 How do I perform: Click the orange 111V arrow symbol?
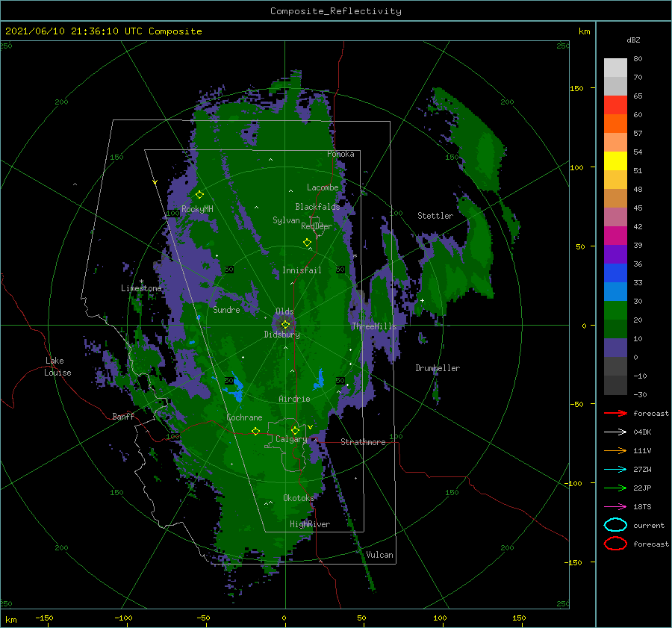coord(615,450)
